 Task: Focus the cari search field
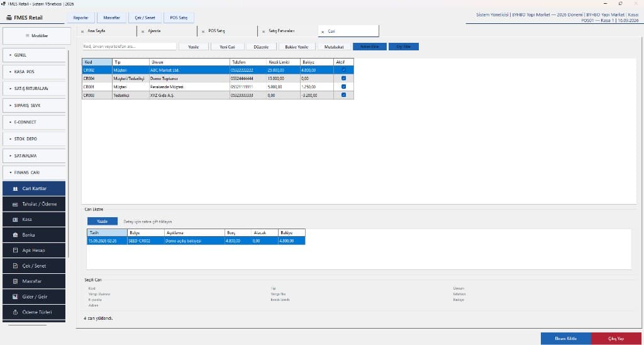point(129,47)
